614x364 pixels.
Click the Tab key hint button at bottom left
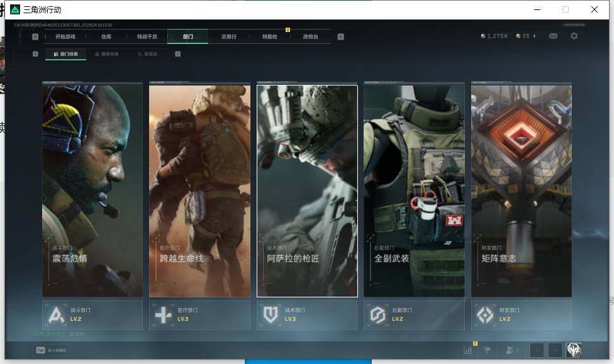click(52, 350)
